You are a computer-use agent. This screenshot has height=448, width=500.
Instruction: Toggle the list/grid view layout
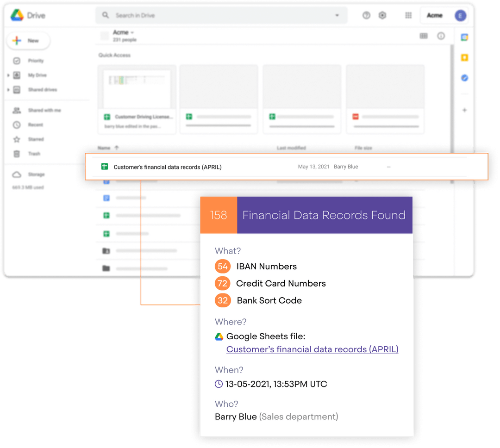[424, 36]
